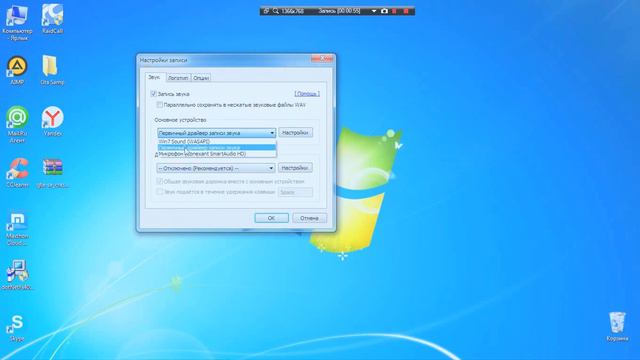Click Настройки button beside secondary device
This screenshot has height=360, width=640.
coord(295,168)
